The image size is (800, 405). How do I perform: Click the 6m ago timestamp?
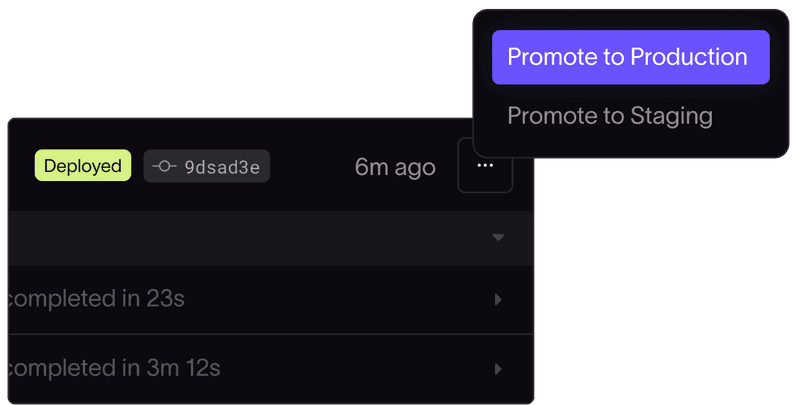coord(395,167)
